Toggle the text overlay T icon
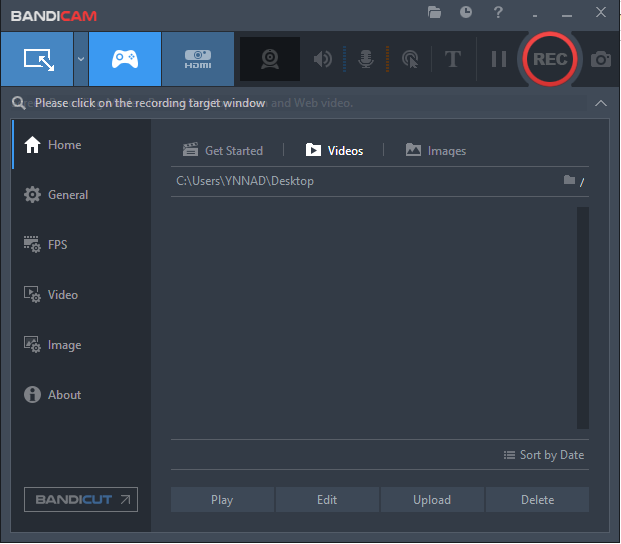Image resolution: width=621 pixels, height=544 pixels. click(x=453, y=59)
